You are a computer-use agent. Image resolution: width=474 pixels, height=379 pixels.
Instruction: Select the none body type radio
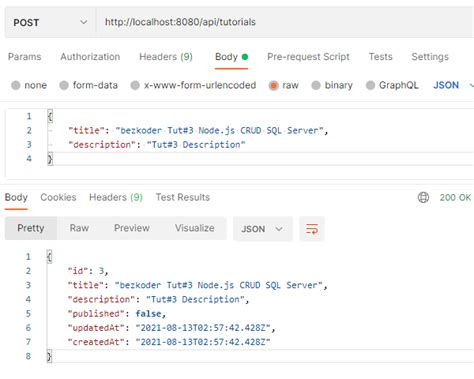(16, 85)
